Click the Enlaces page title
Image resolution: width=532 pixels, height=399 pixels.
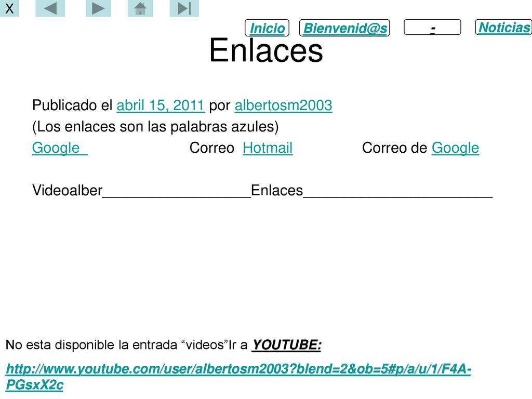pos(266,50)
